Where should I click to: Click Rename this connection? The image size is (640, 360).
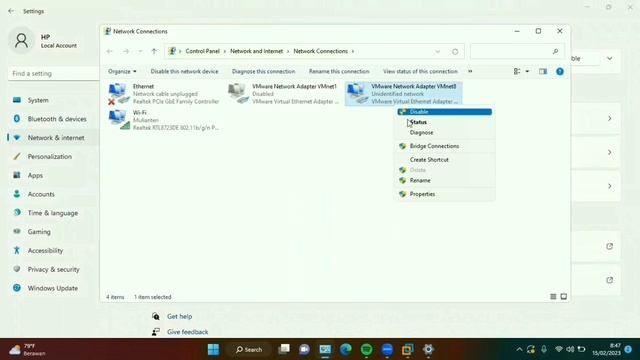(x=339, y=71)
